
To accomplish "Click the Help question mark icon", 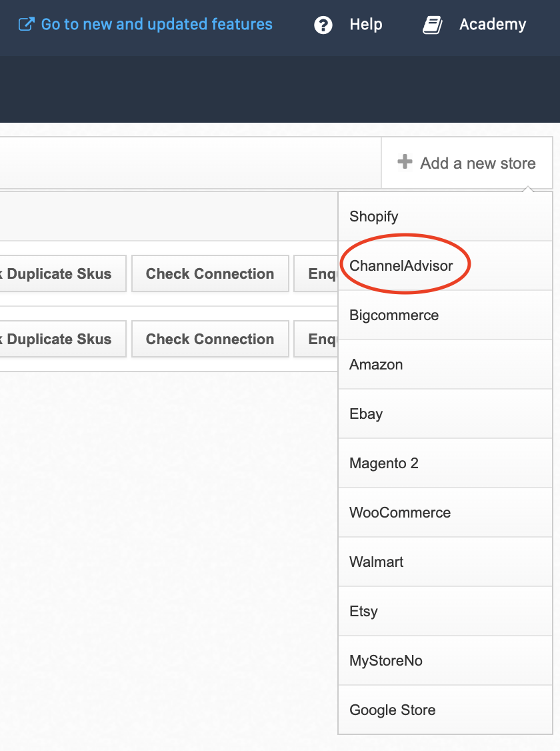I will coord(323,25).
